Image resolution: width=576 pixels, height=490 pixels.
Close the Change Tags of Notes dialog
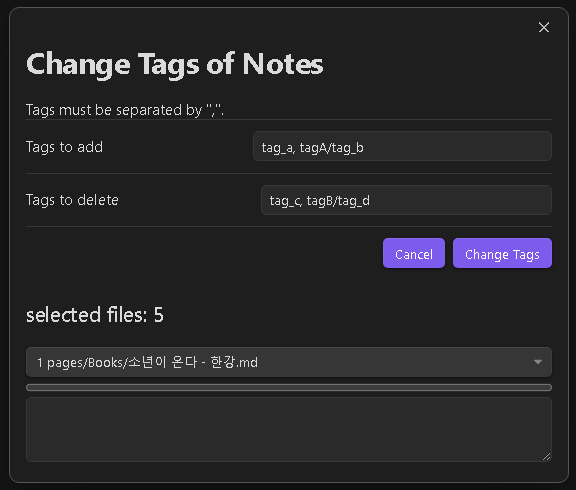click(544, 27)
